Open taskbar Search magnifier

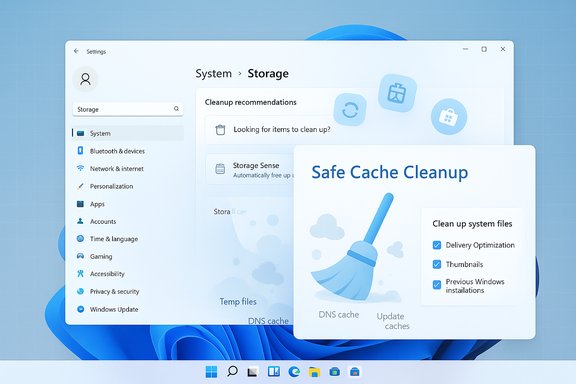pos(232,372)
